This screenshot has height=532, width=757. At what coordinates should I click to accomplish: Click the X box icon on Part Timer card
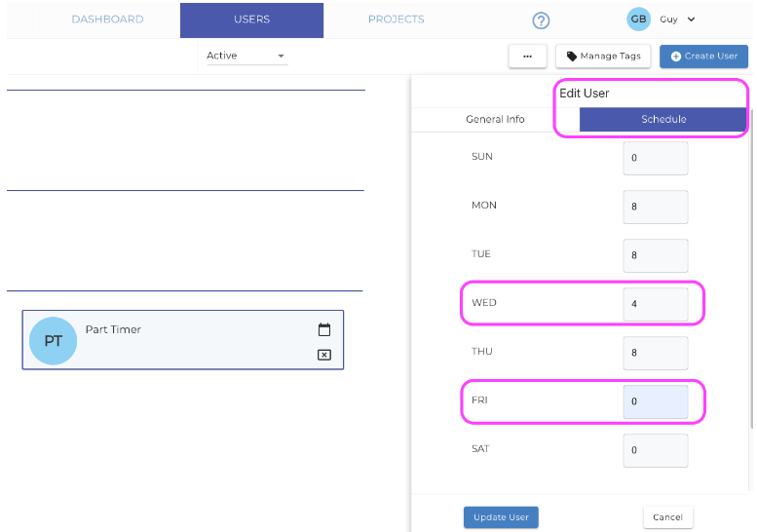324,355
